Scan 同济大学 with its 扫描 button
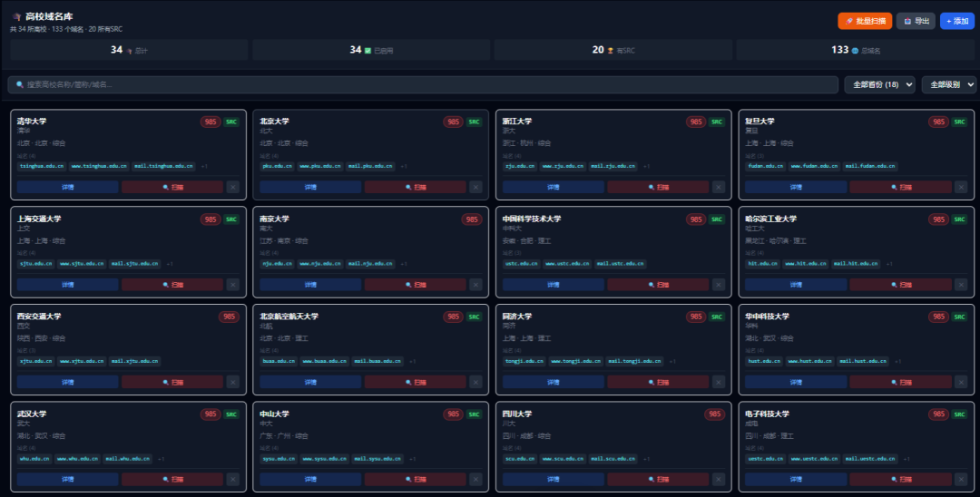 [658, 382]
